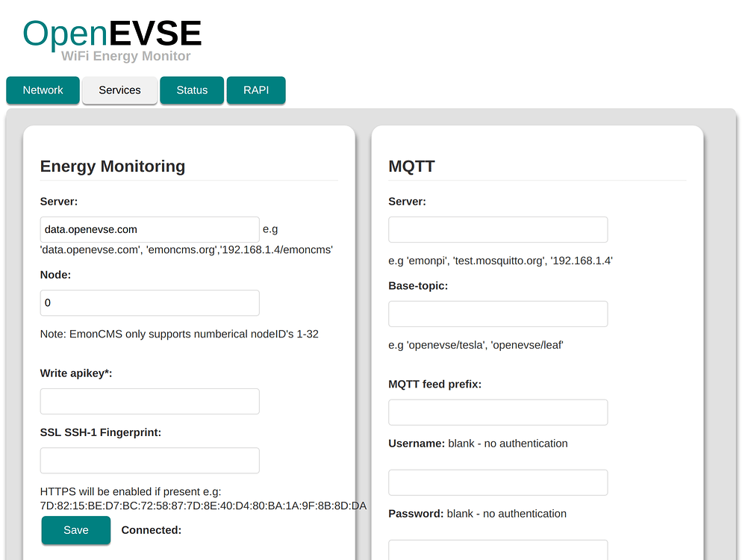The image size is (751, 560).
Task: Click the MQTT panel heading
Action: click(x=411, y=167)
